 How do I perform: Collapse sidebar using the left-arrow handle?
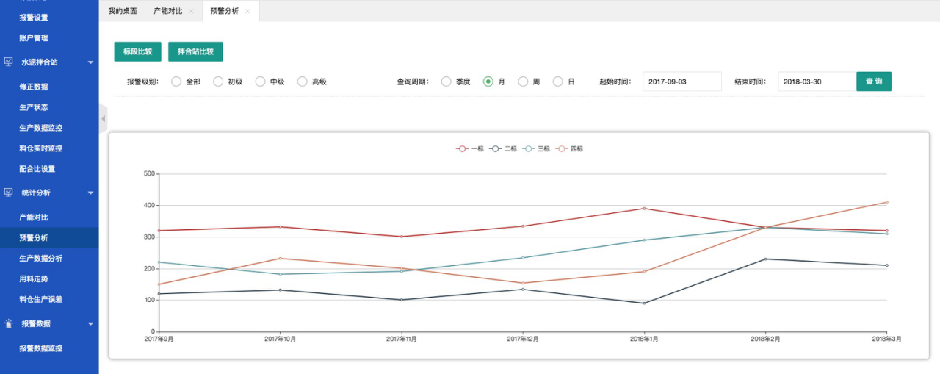tap(103, 119)
